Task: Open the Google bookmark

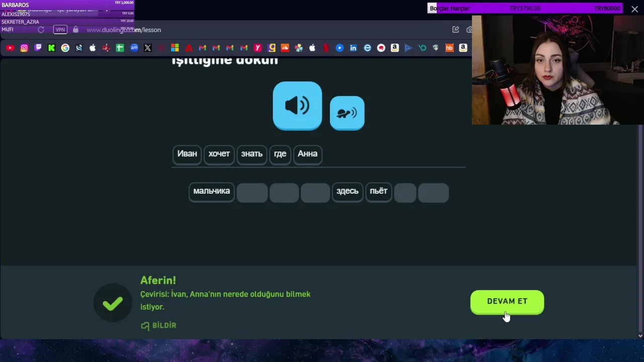Action: 65,48
